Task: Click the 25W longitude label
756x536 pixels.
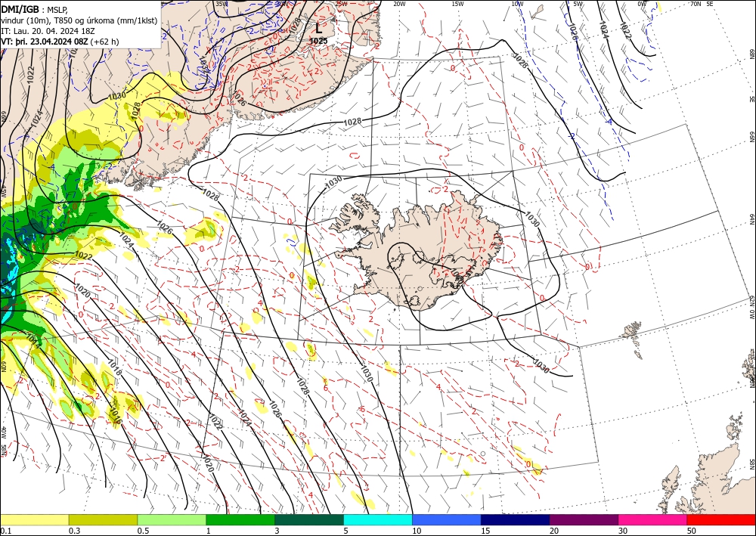Action: [342, 4]
